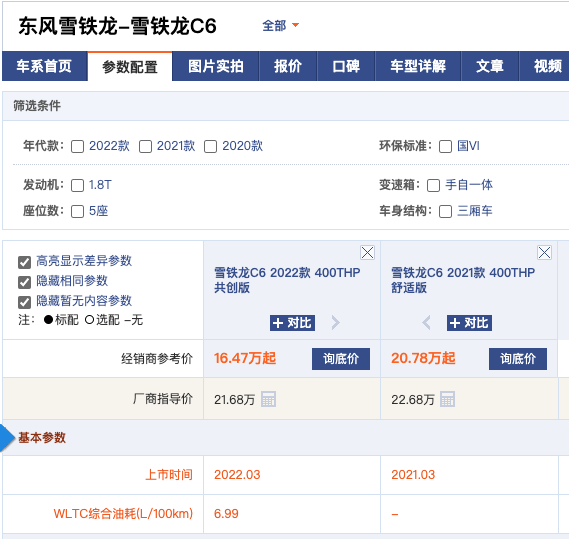Screen dimensions: 569x539
Task: Check the 1.8T engine filter
Action: tap(77, 185)
